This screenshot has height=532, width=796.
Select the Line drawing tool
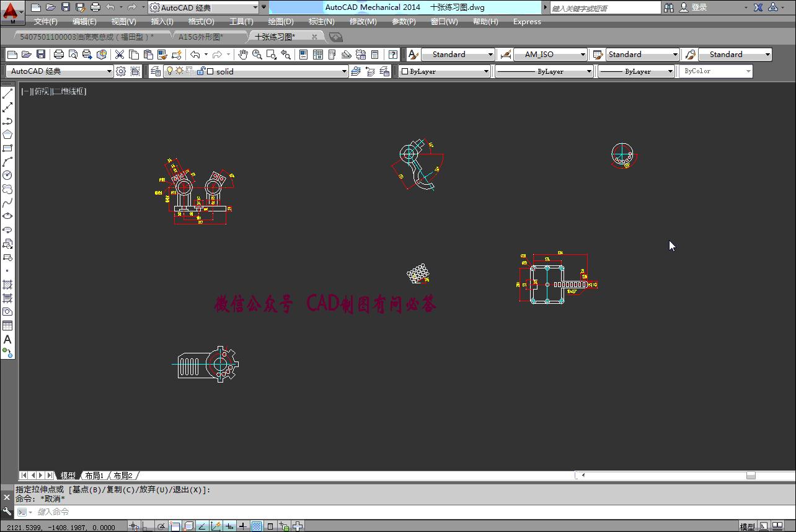click(7, 94)
